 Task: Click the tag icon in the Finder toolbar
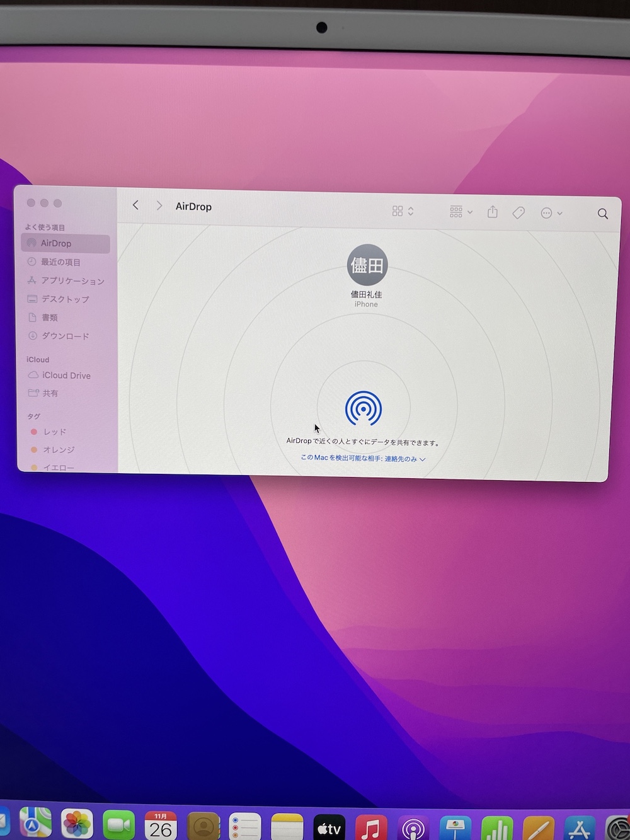point(518,212)
